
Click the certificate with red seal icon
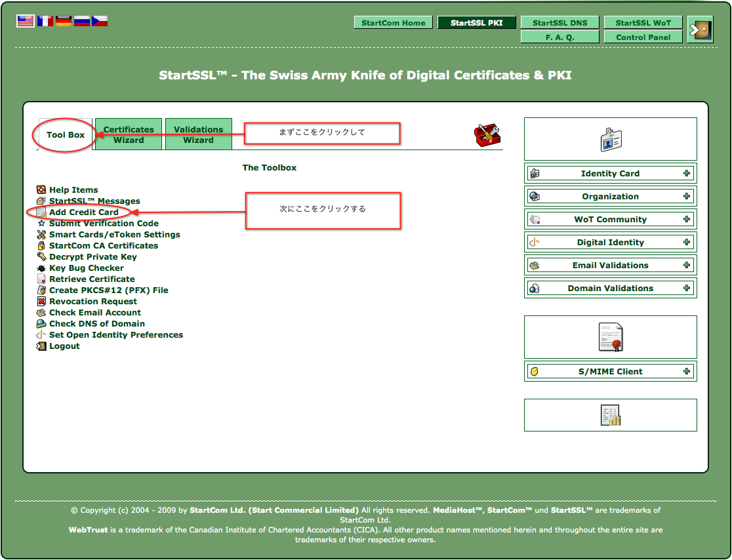(611, 337)
